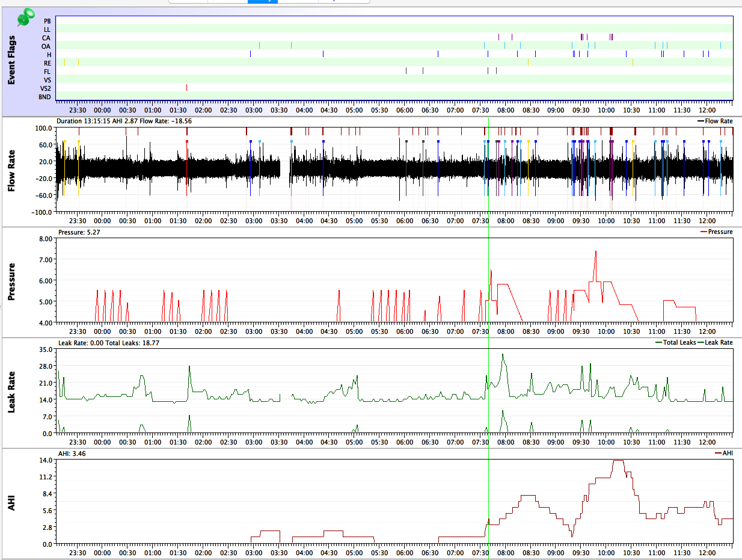742x560 pixels.
Task: Click the vertical Flow Rate graph title
Action: coord(13,171)
